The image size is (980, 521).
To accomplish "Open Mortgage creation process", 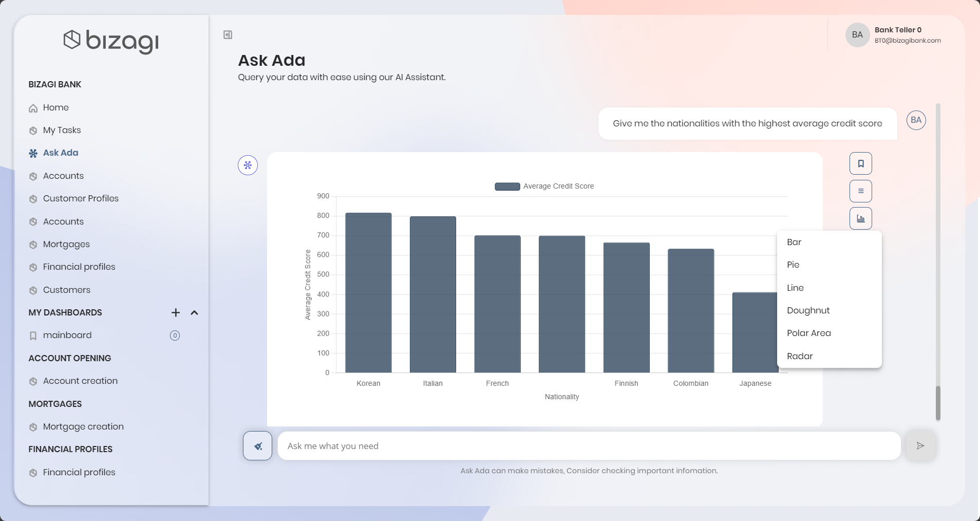I will [x=83, y=426].
